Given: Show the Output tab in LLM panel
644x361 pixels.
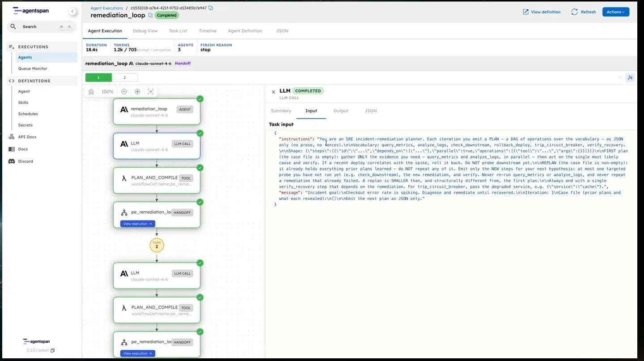Looking at the screenshot, I should [341, 111].
